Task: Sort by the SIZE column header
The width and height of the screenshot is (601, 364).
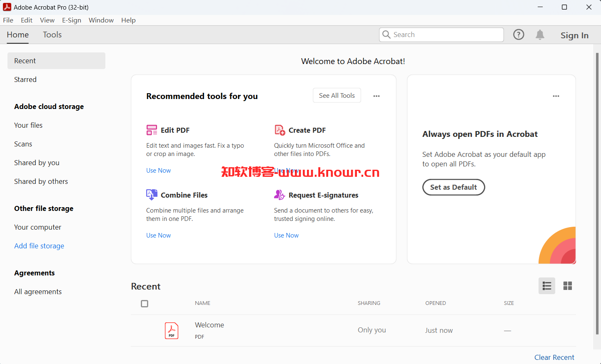Action: point(509,303)
